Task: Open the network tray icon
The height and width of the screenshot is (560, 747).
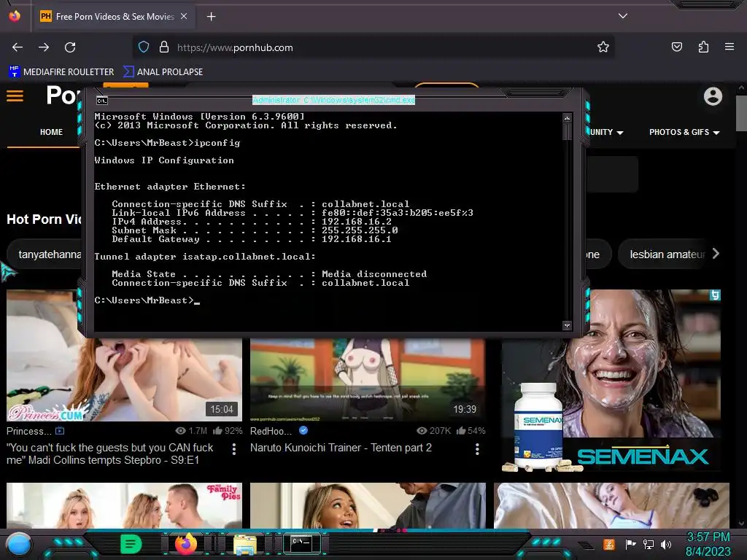Action: pyautogui.click(x=649, y=544)
